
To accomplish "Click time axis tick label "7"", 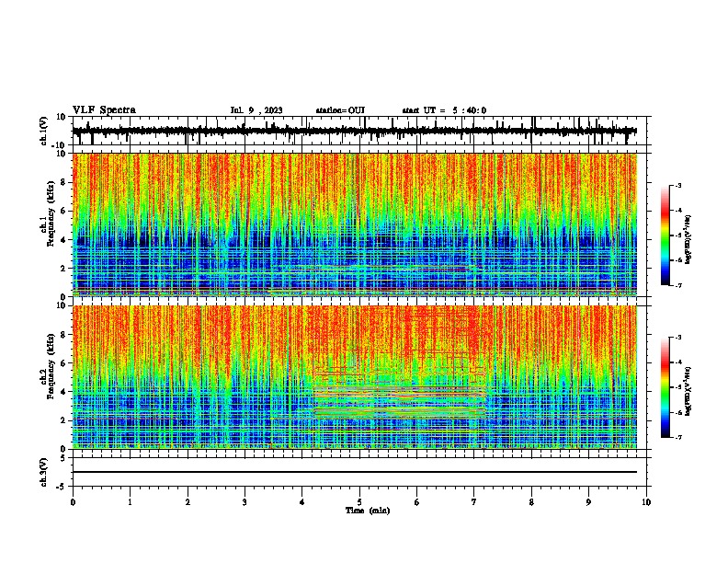I will [x=474, y=502].
